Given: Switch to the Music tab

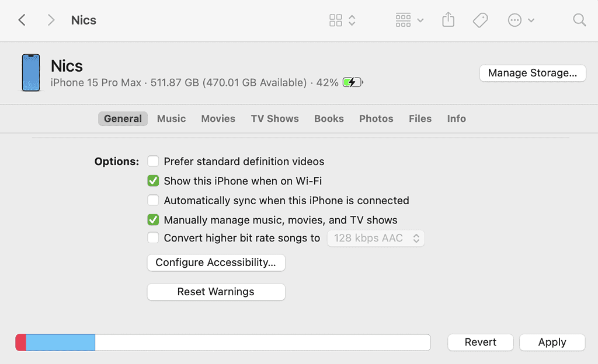Looking at the screenshot, I should click(x=171, y=118).
